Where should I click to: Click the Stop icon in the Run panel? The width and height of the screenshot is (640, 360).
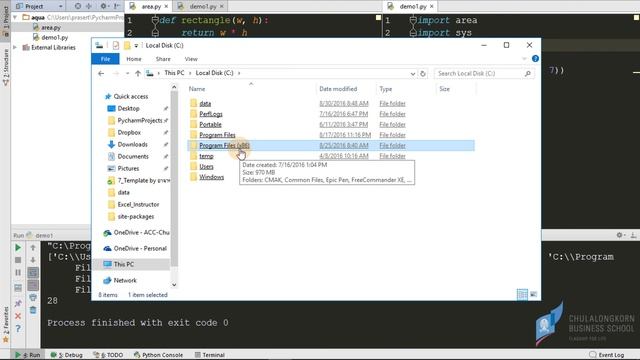pyautogui.click(x=18, y=260)
